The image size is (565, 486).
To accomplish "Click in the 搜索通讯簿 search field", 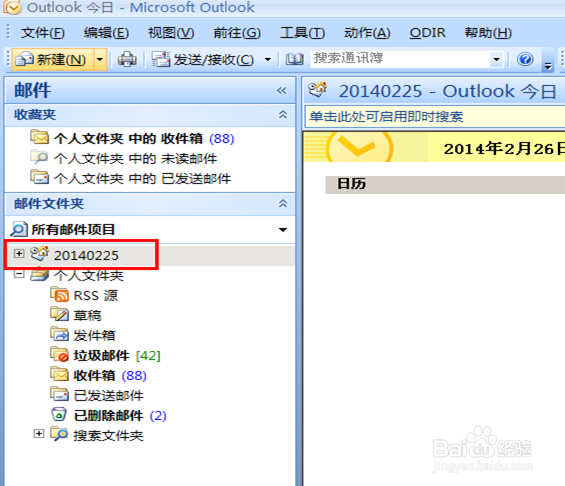I will tap(400, 59).
